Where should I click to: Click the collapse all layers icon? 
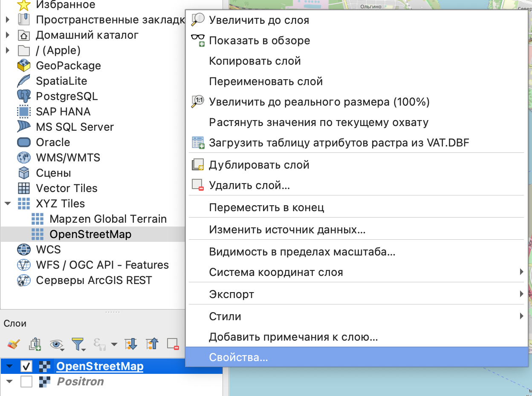(x=151, y=344)
